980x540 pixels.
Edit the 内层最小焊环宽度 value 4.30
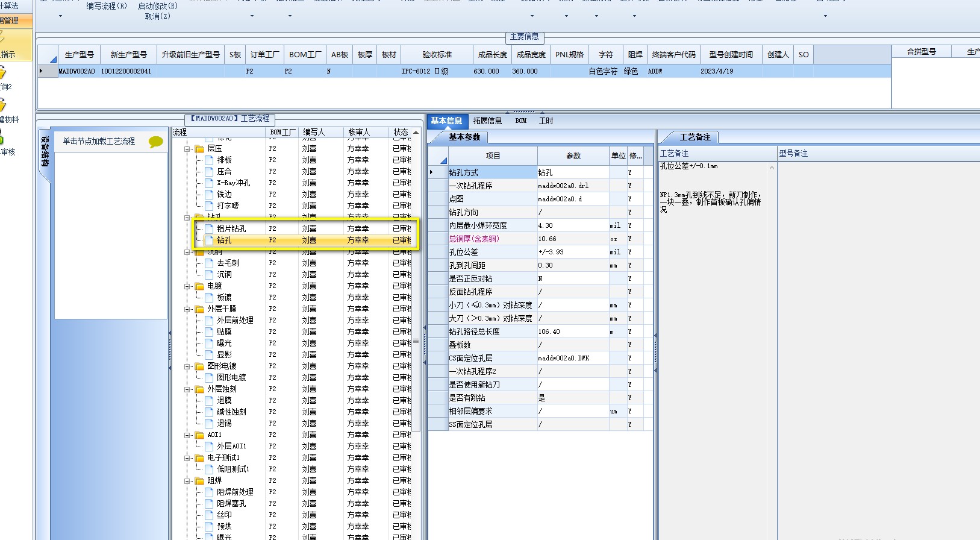coord(573,225)
